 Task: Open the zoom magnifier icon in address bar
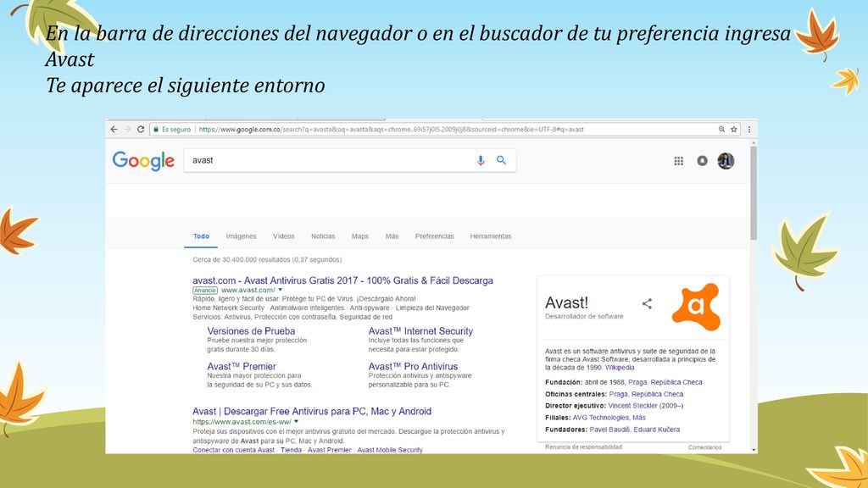[722, 130]
